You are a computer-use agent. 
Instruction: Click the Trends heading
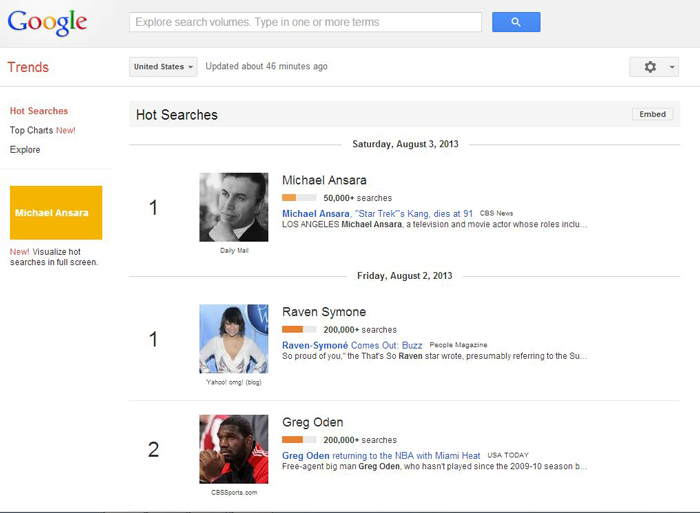tap(28, 67)
